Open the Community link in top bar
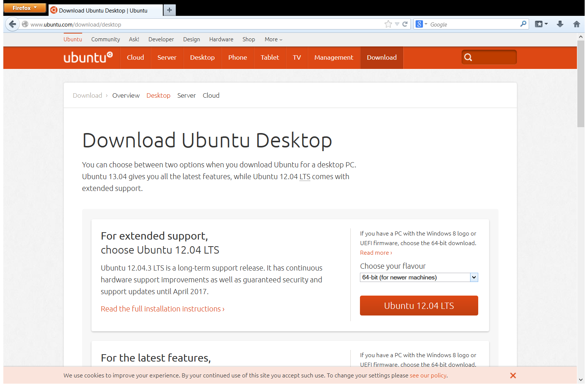The image size is (588, 387). click(105, 39)
